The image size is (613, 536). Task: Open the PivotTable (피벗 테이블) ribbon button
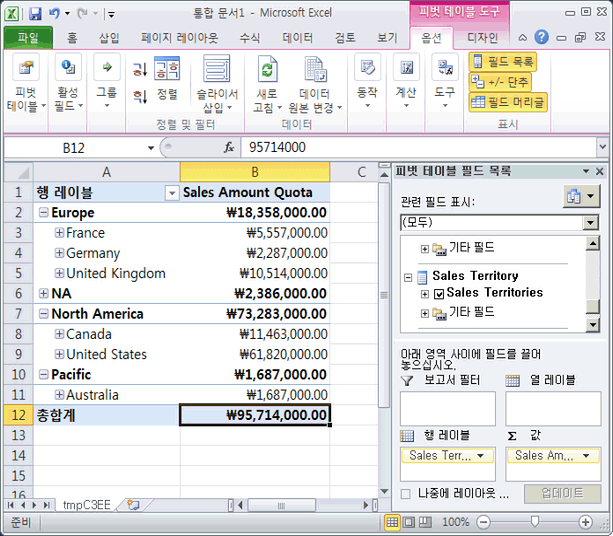click(26, 83)
